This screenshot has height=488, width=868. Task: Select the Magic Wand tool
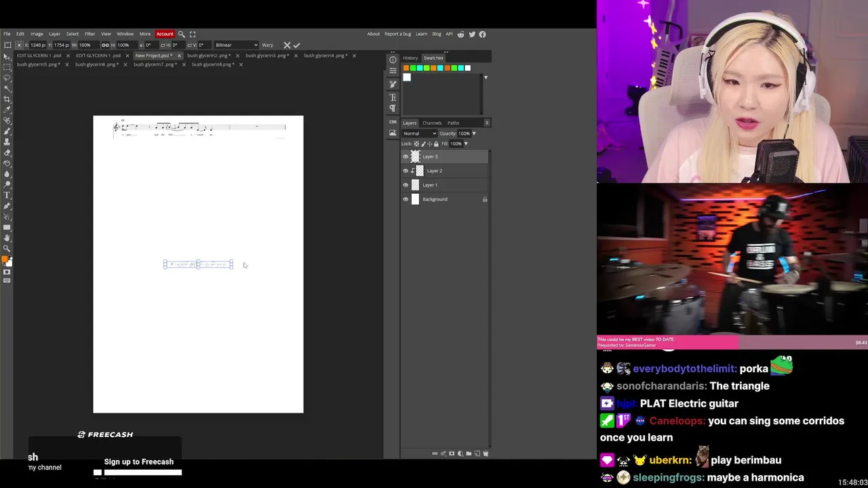click(7, 89)
